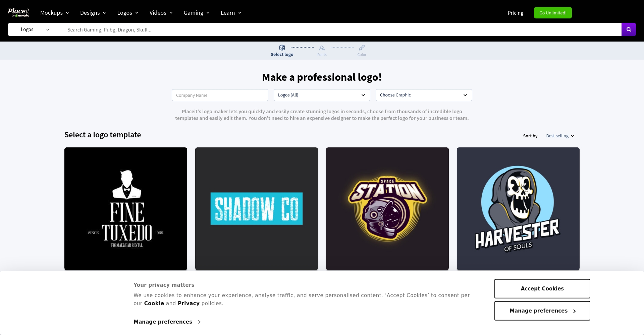644x335 pixels.
Task: Open the Designs menu
Action: [x=93, y=13]
